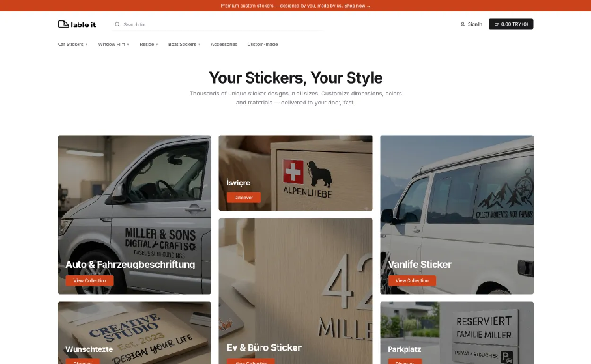Image resolution: width=591 pixels, height=364 pixels.
Task: Click the 0.00 TRY cart button
Action: (x=511, y=24)
